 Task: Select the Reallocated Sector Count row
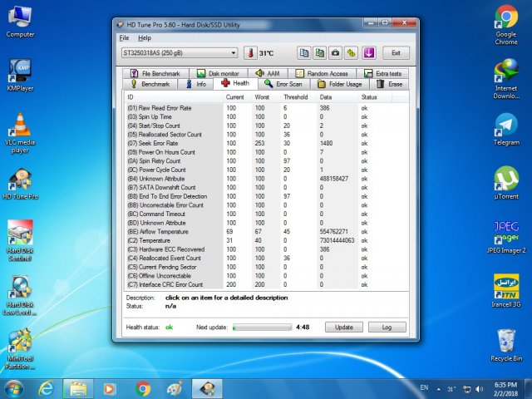tap(266, 135)
